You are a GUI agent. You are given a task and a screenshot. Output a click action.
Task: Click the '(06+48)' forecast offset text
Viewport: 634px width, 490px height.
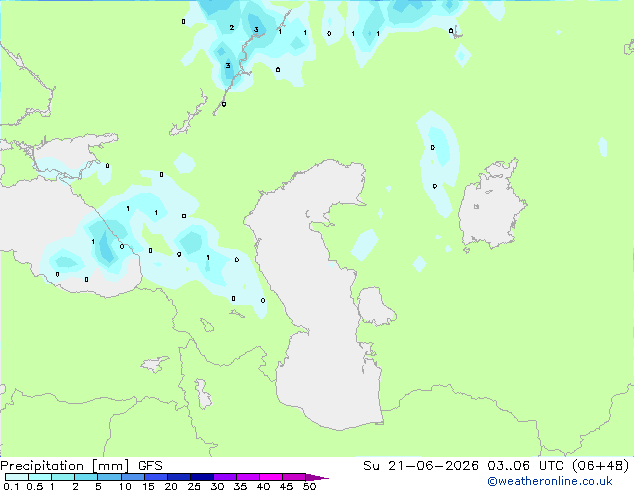coord(600,466)
